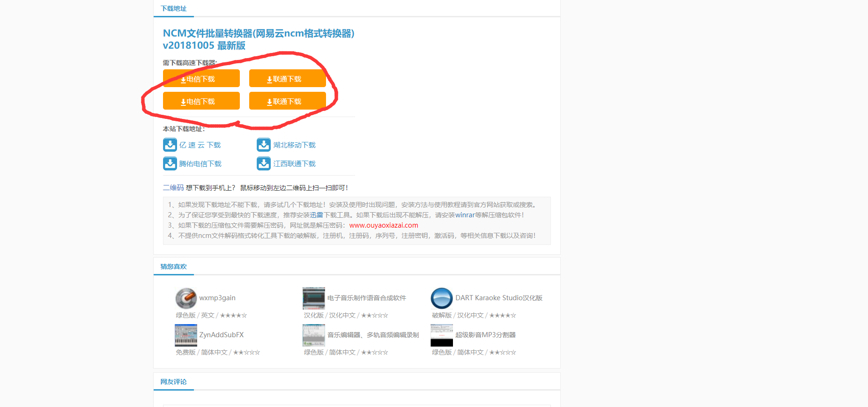Click the download icon beside 腾佑电信下载
Image resolution: width=868 pixels, height=407 pixels.
tap(170, 163)
